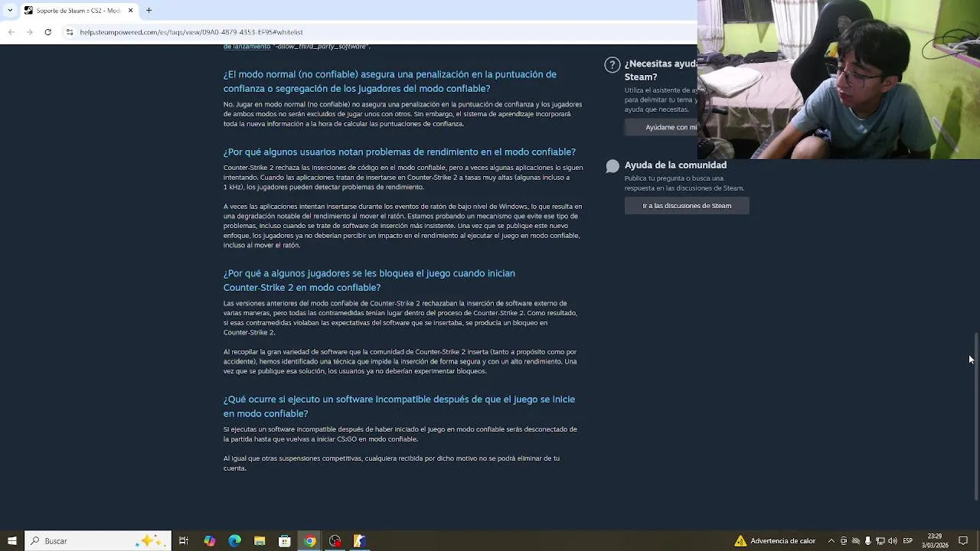The height and width of the screenshot is (551, 980).
Task: Click the microphone tray icon
Action: [868, 541]
